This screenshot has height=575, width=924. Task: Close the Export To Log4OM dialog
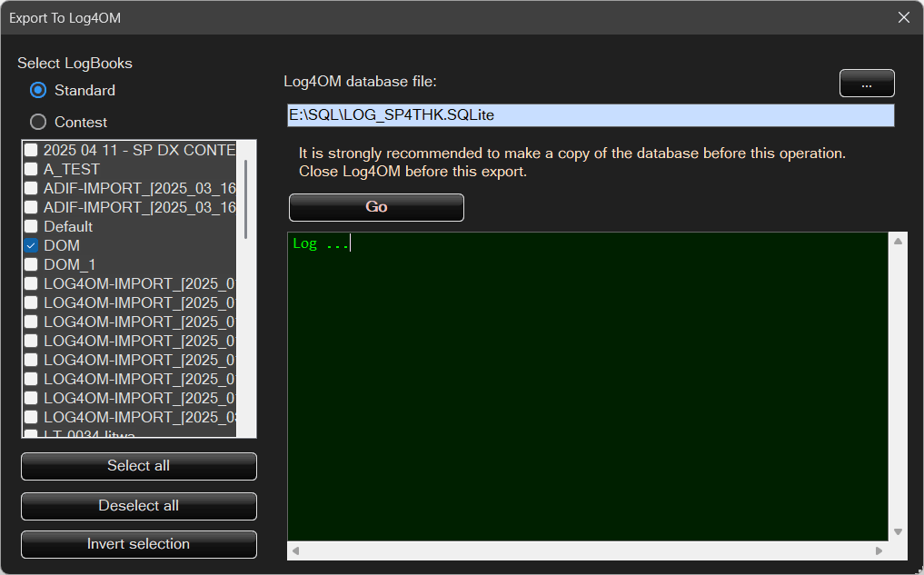(903, 17)
